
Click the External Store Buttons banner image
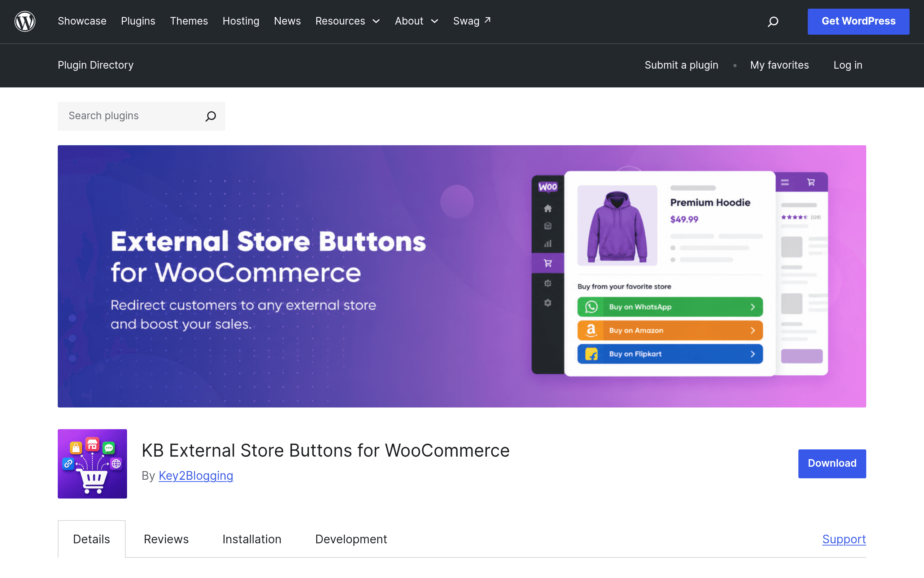[x=462, y=276]
